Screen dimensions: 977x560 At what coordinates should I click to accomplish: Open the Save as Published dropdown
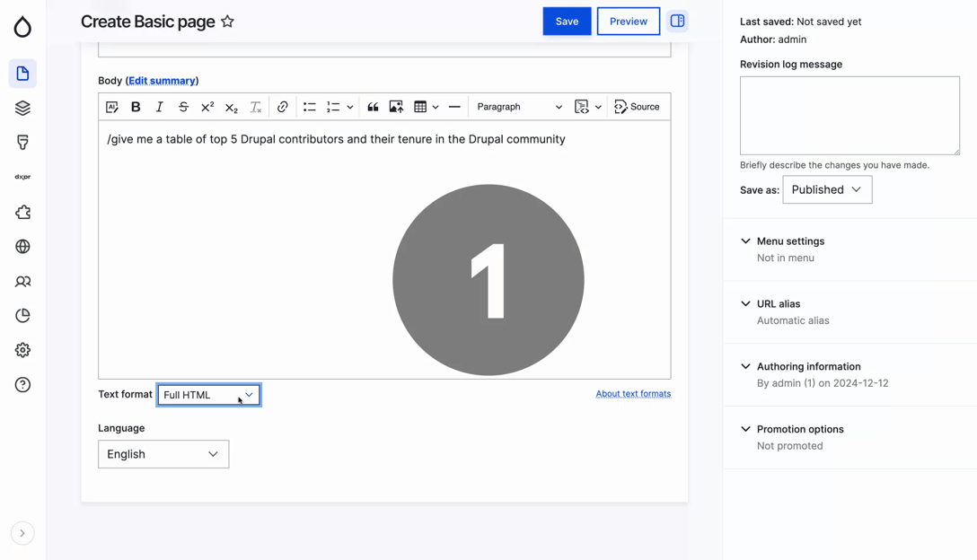point(826,189)
